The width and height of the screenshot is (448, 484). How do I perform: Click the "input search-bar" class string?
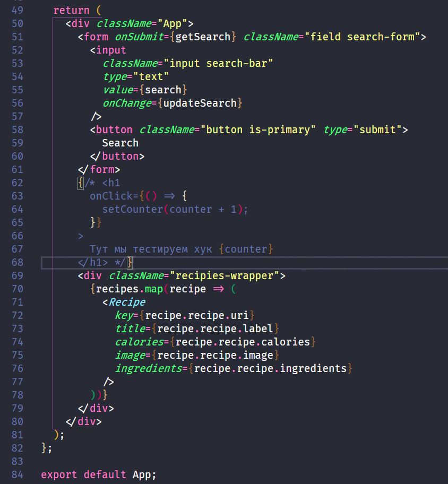pyautogui.click(x=218, y=63)
